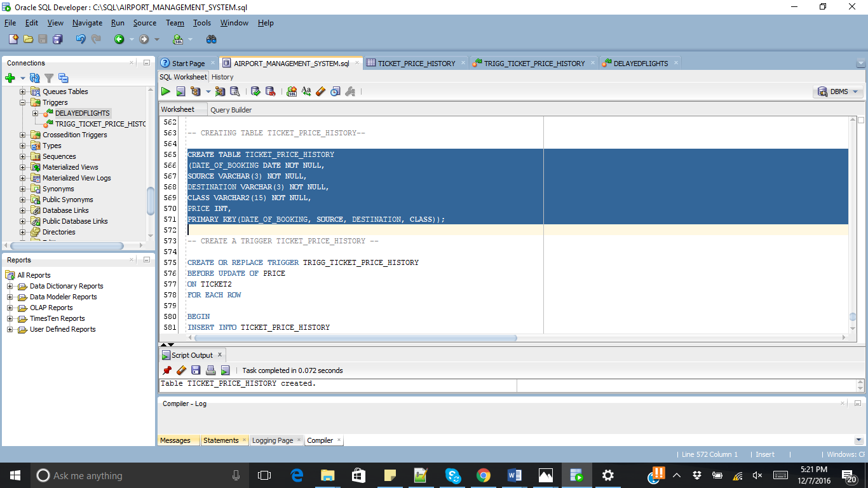Open the Tools menu
The height and width of the screenshot is (488, 868).
point(202,23)
